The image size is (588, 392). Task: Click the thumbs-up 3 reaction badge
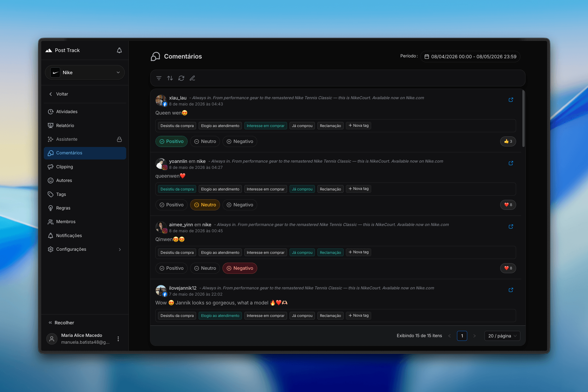point(508,142)
